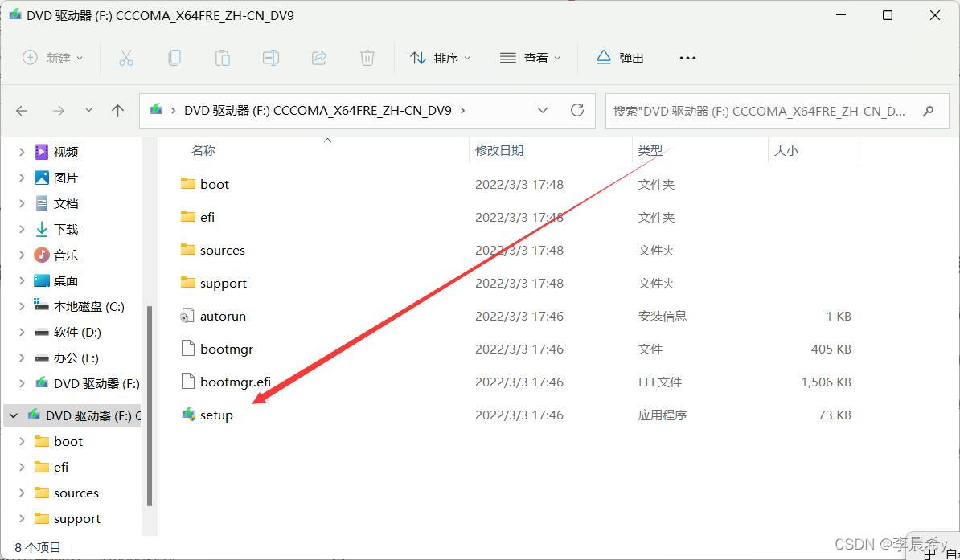Open address bar history dropdown
This screenshot has height=560, width=960.
click(x=543, y=111)
